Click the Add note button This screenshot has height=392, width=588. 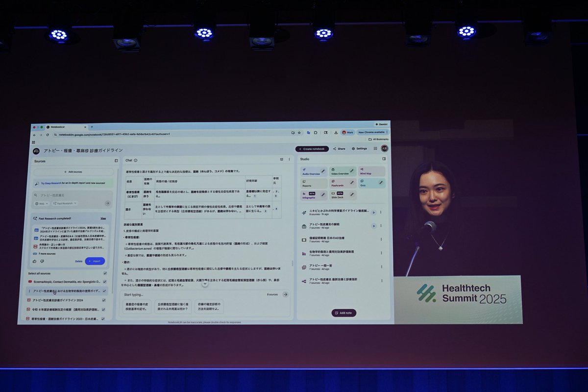click(x=343, y=313)
